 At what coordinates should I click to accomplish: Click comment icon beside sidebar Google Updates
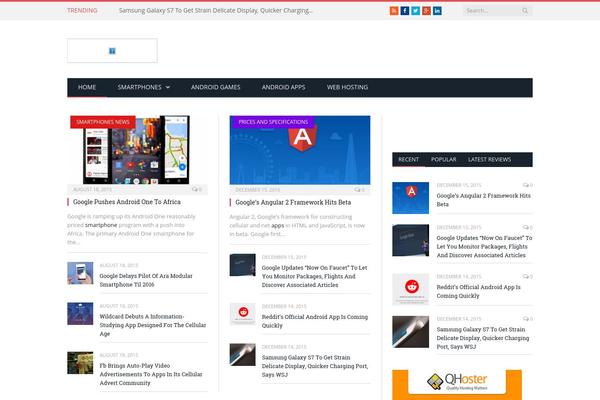point(528,227)
